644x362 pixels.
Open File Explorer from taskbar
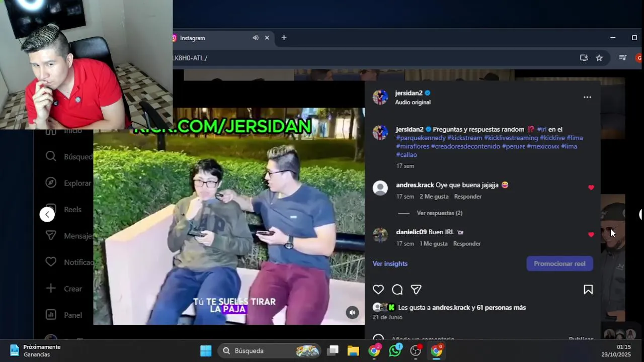tap(353, 351)
